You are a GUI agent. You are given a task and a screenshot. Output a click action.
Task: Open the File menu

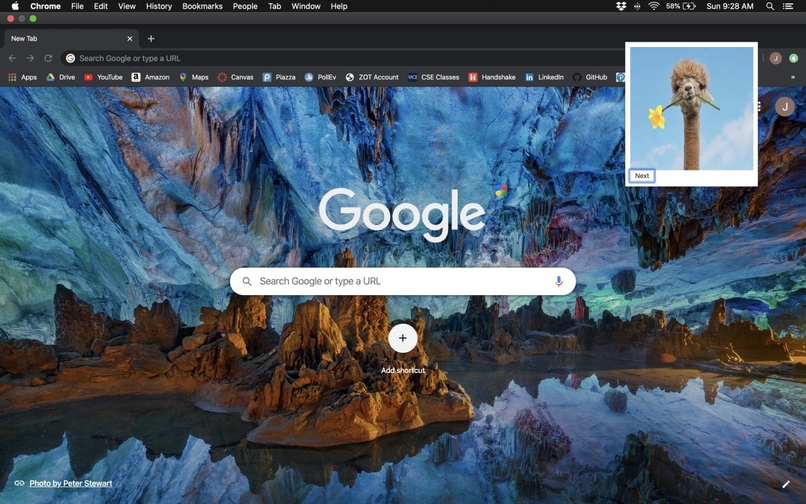(x=77, y=6)
